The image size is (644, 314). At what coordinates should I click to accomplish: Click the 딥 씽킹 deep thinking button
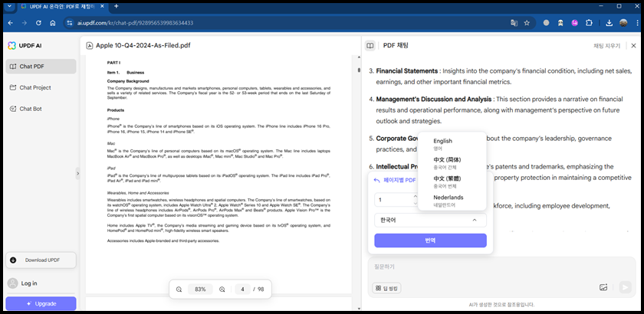click(x=386, y=288)
